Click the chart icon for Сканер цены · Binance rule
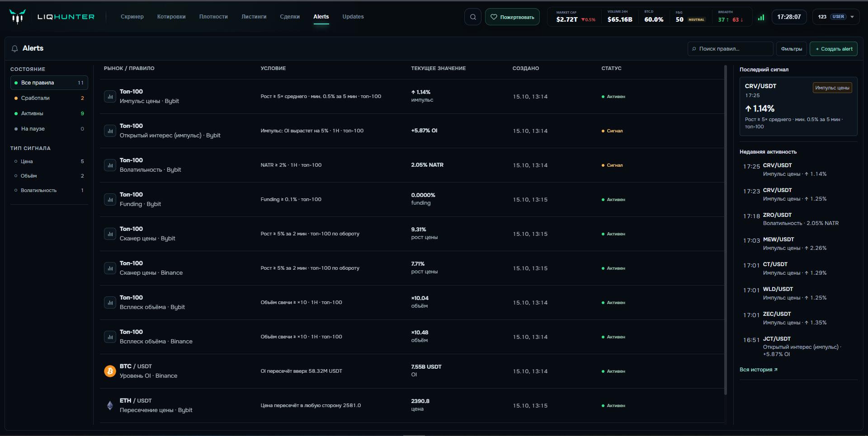The height and width of the screenshot is (436, 868). [x=110, y=268]
